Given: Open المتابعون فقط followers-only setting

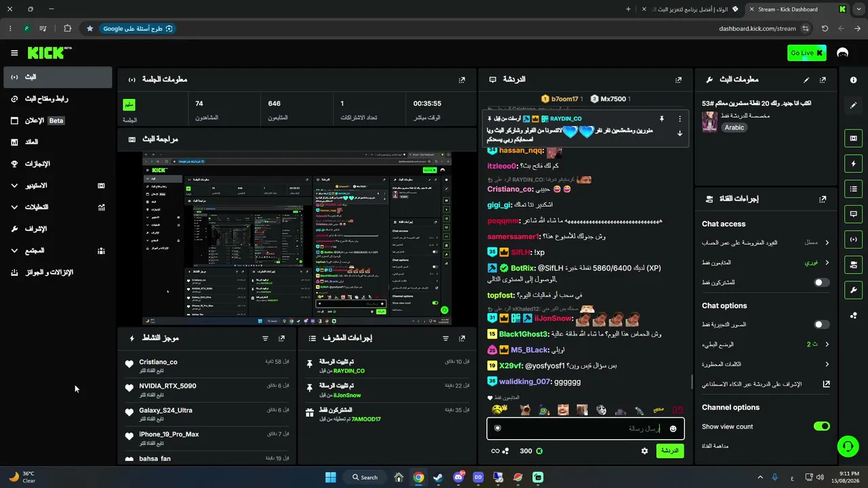Looking at the screenshot, I should tap(766, 262).
